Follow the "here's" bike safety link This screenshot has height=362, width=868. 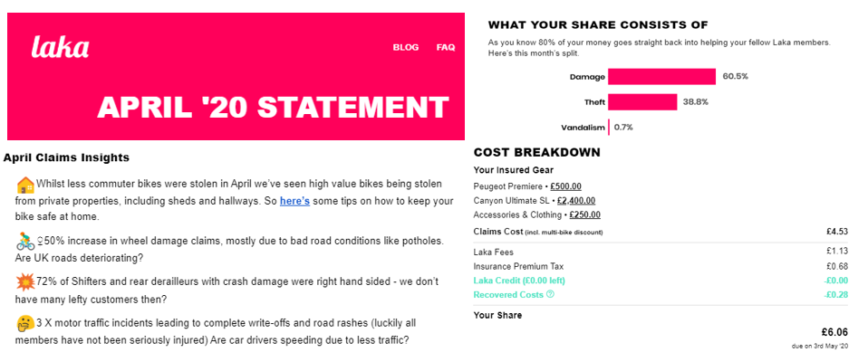click(294, 201)
